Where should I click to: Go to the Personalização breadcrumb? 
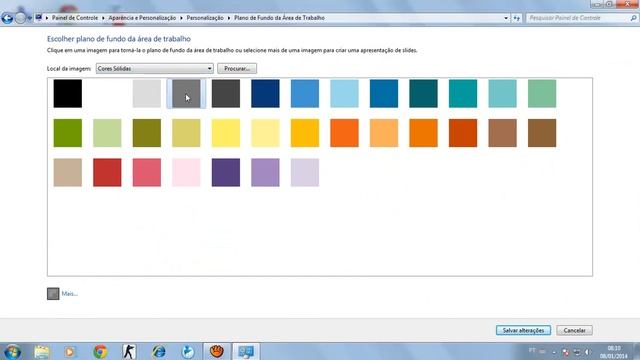(205, 18)
